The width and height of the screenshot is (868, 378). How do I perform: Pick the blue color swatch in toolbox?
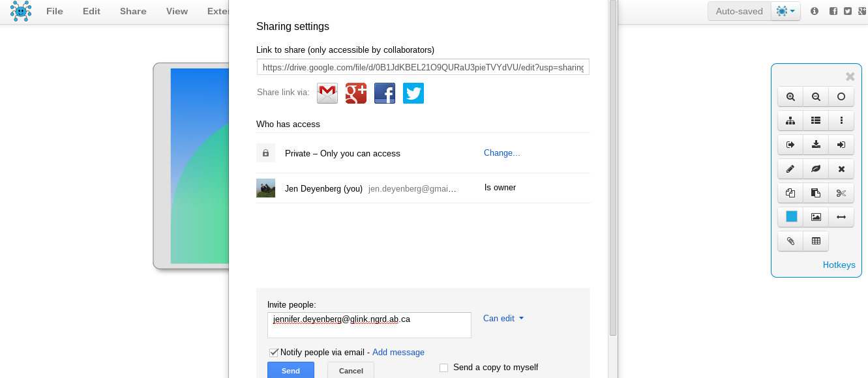[791, 217]
